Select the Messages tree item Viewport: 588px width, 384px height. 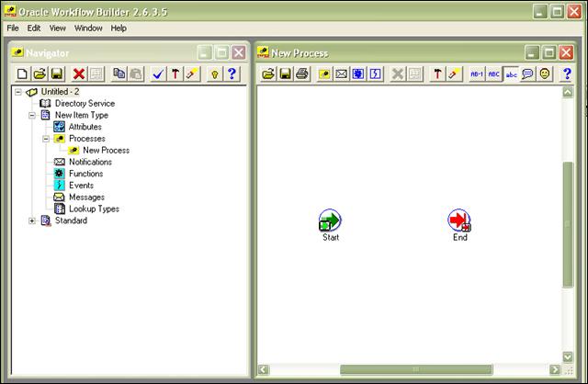[86, 197]
